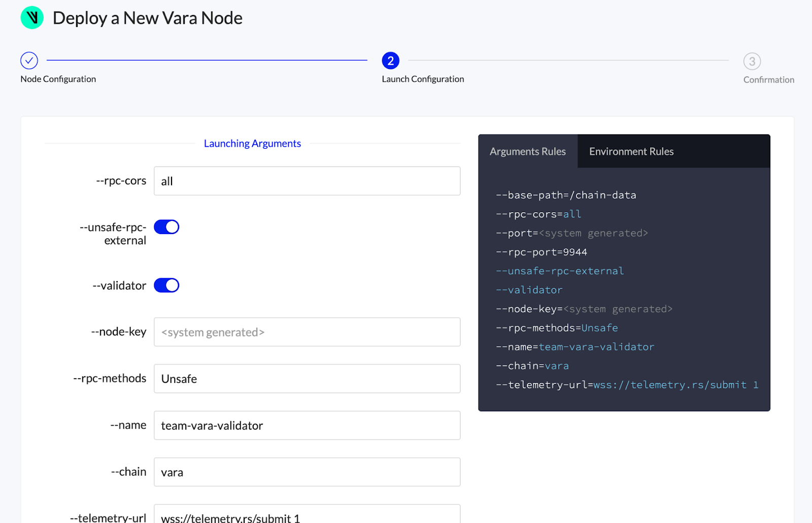This screenshot has width=812, height=523.
Task: Toggle the --unsafe-rpc-external switch
Action: pyautogui.click(x=166, y=227)
